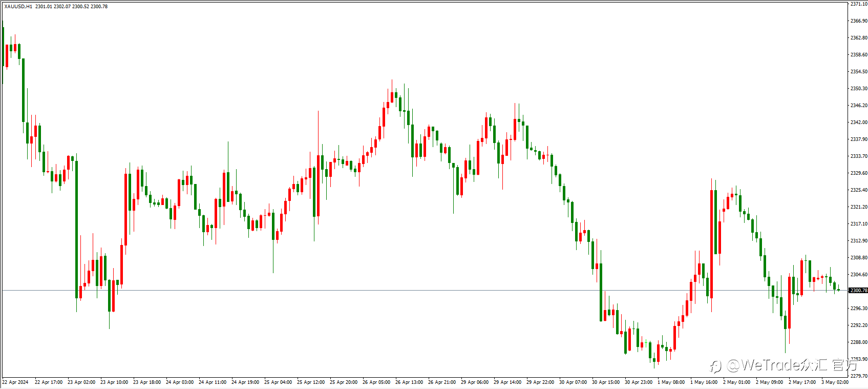The image size is (868, 389).
Task: Select the 29 Apr 22:00 time label
Action: tap(540, 382)
